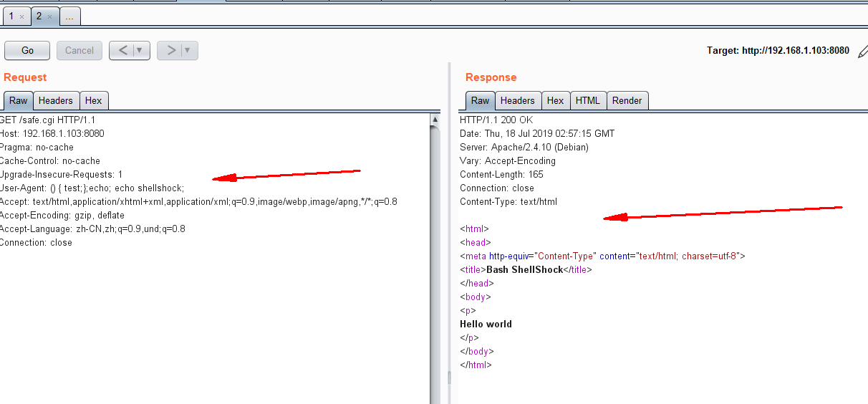Close Repeater tab 1 using its x
Viewport: 868px width, 404px height.
tap(21, 16)
